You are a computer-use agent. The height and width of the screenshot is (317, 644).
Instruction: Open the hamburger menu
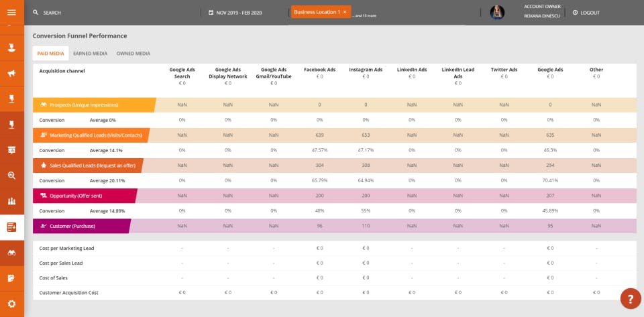tap(11, 12)
